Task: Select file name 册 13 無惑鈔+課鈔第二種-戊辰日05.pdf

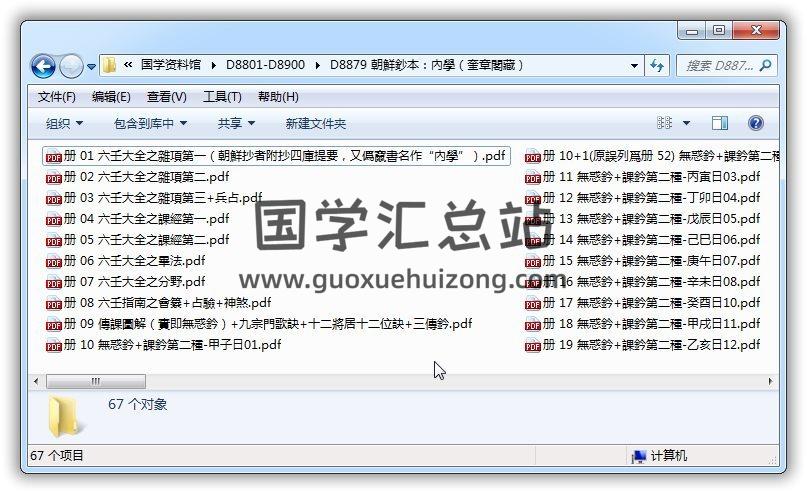Action: 652,219
